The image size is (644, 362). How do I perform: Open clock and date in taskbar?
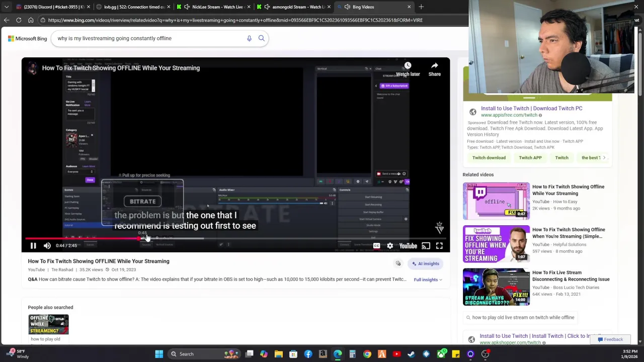[630, 354]
